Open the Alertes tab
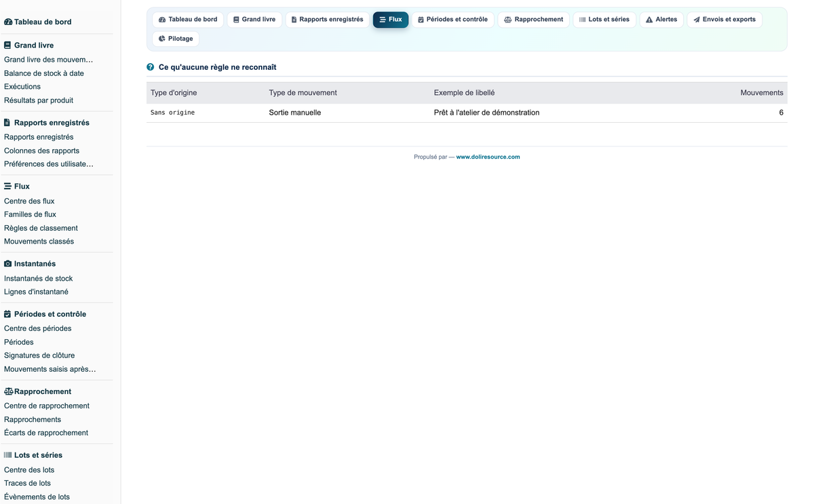814x504 pixels. (x=661, y=20)
